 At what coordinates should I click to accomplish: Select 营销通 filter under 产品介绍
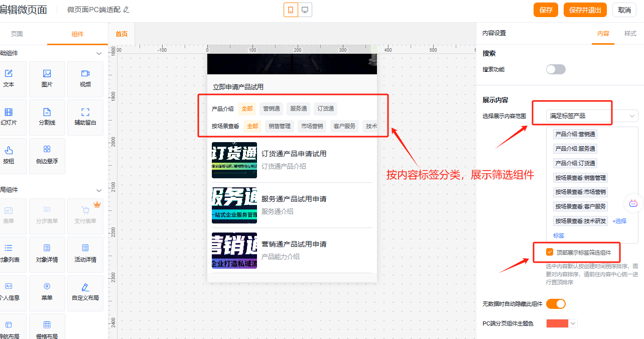[x=272, y=108]
